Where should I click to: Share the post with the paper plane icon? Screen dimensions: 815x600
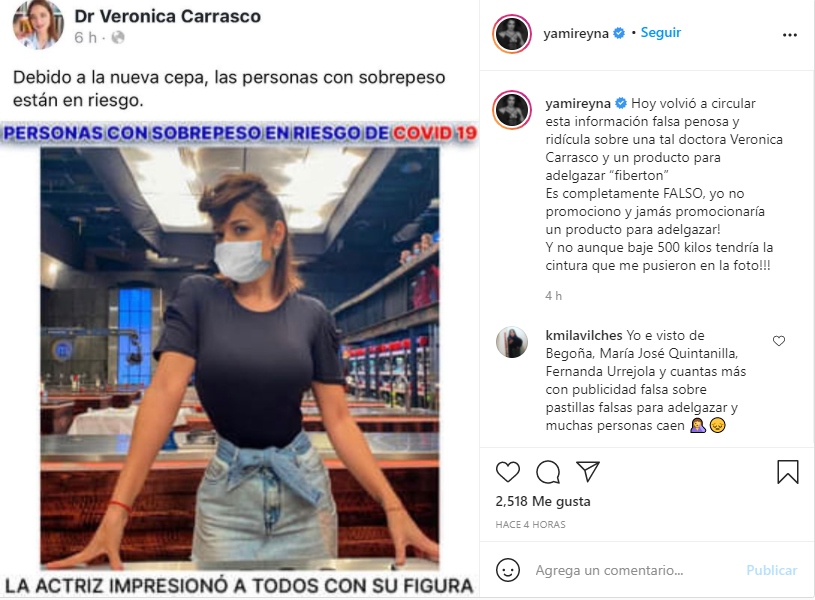coord(588,472)
